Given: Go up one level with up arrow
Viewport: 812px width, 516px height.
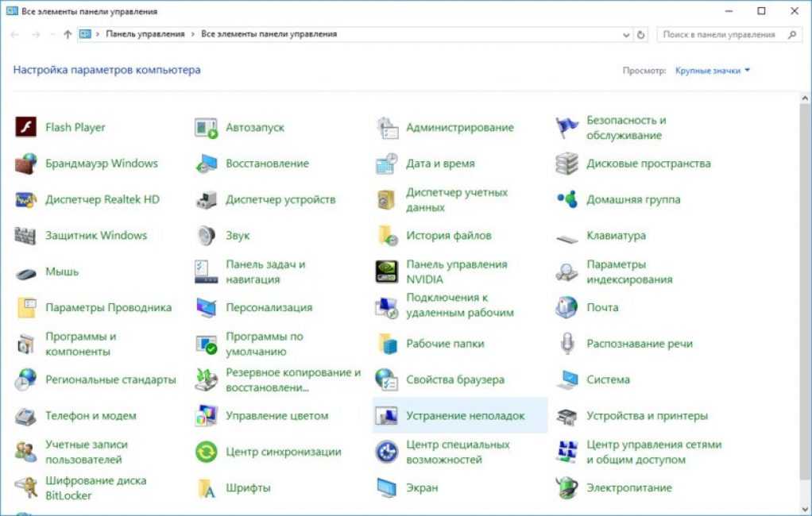Looking at the screenshot, I should (x=68, y=35).
